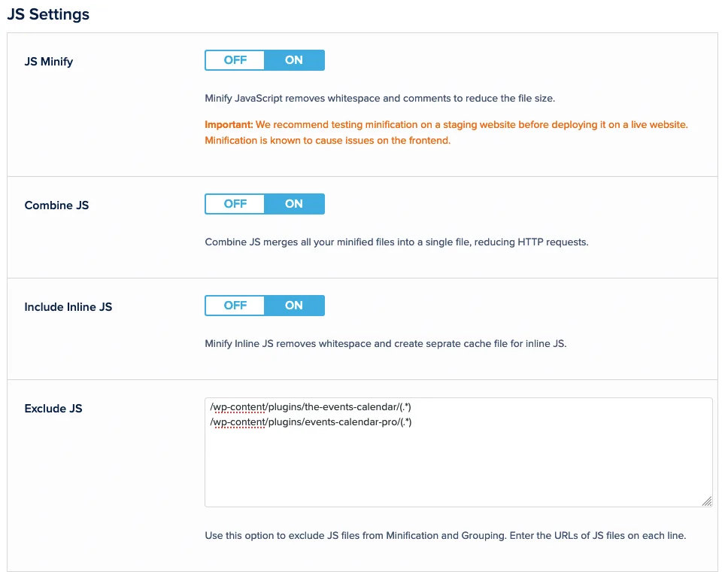Click the Combine JS label
The height and width of the screenshot is (572, 728).
[56, 205]
